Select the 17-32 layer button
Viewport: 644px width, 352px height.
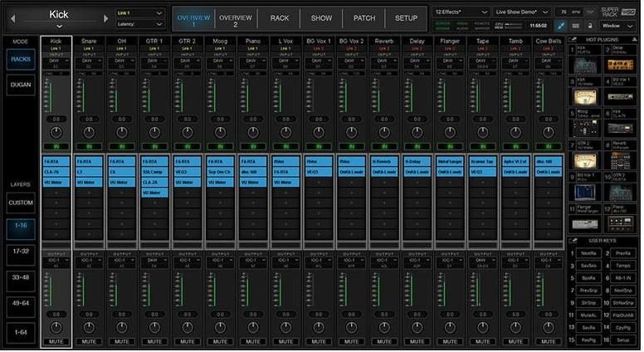tap(21, 250)
